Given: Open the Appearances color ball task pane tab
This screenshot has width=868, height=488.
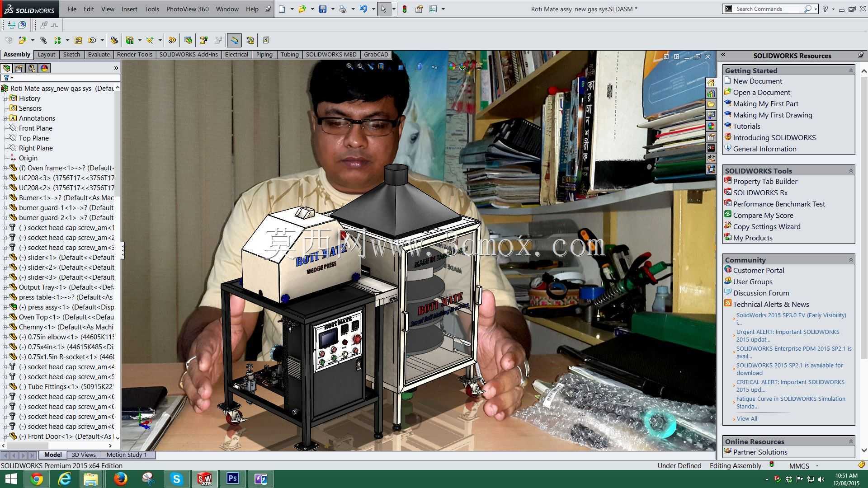Looking at the screenshot, I should (x=711, y=126).
